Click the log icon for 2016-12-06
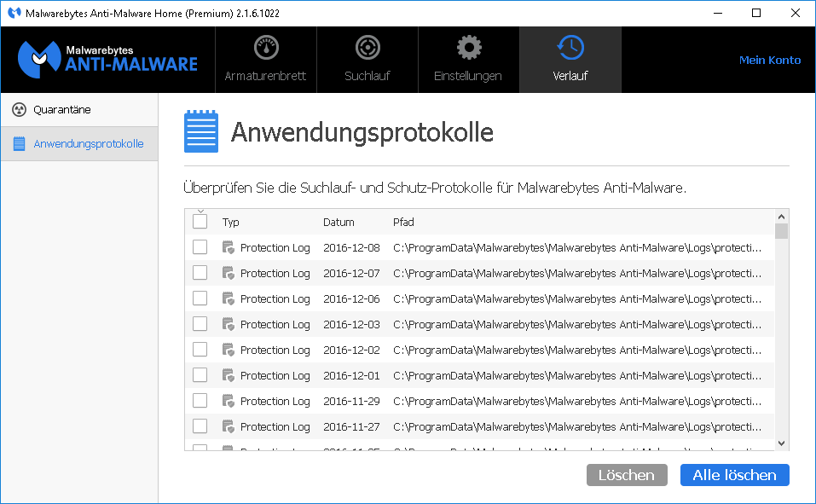The image size is (816, 504). pyautogui.click(x=229, y=298)
